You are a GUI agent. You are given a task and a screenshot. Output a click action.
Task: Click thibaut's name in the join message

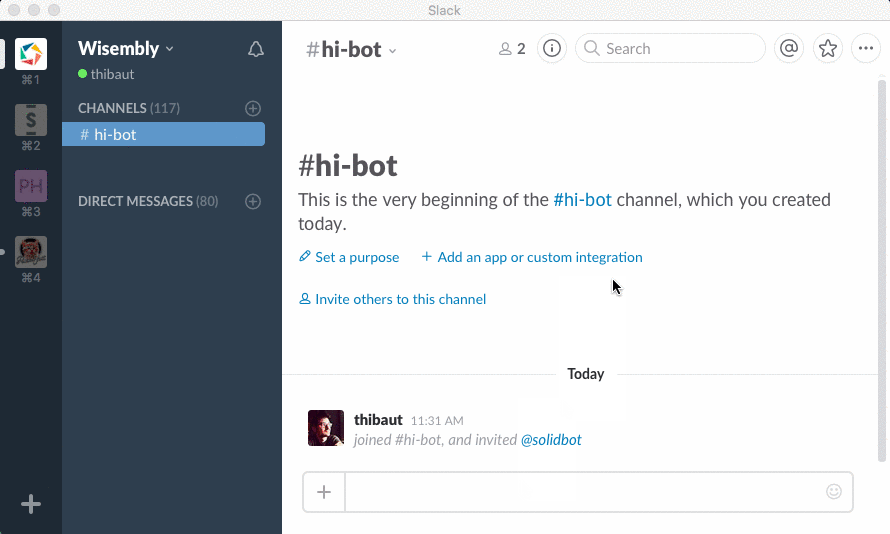pyautogui.click(x=378, y=420)
